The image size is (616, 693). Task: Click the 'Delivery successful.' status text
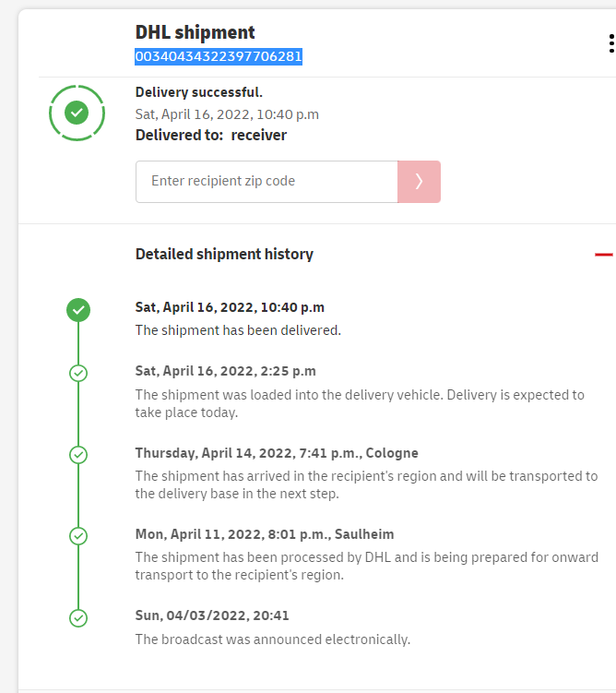pyautogui.click(x=199, y=92)
